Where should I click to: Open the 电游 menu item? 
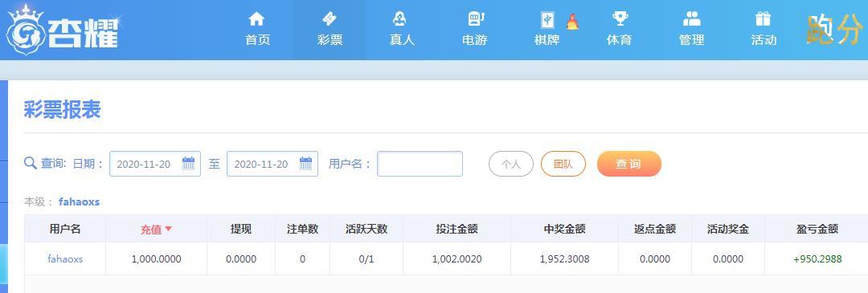[x=474, y=40]
